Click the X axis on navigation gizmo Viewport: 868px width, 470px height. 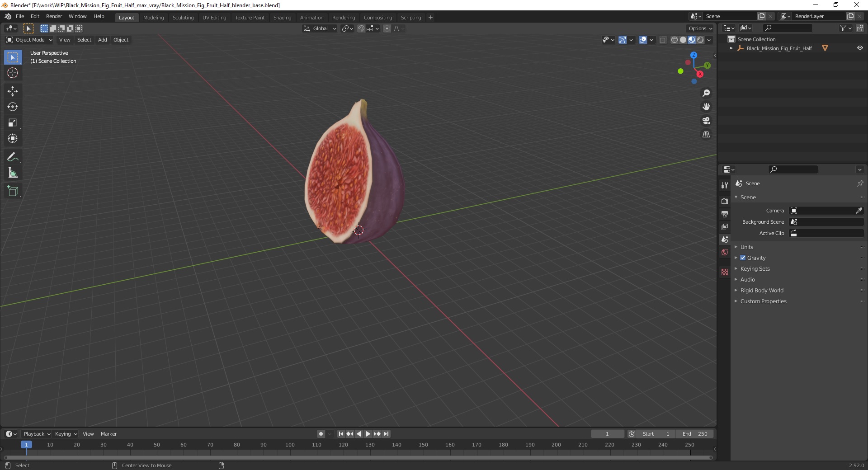coord(700,74)
